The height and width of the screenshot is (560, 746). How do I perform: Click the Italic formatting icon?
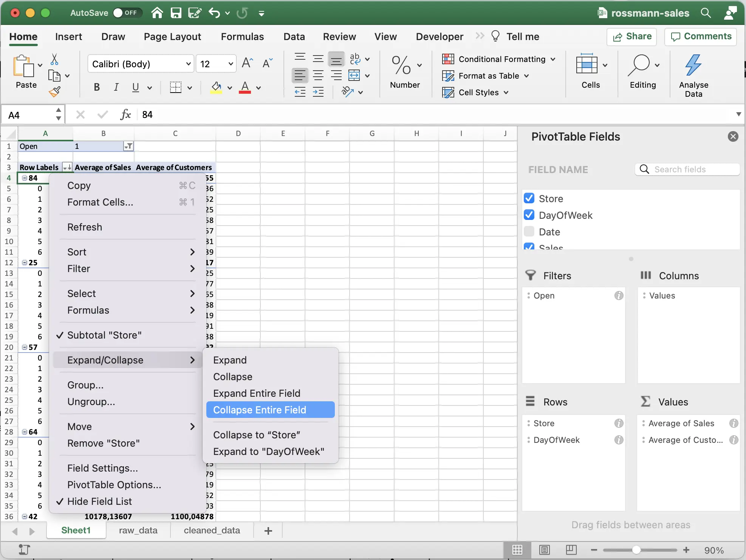click(x=116, y=88)
